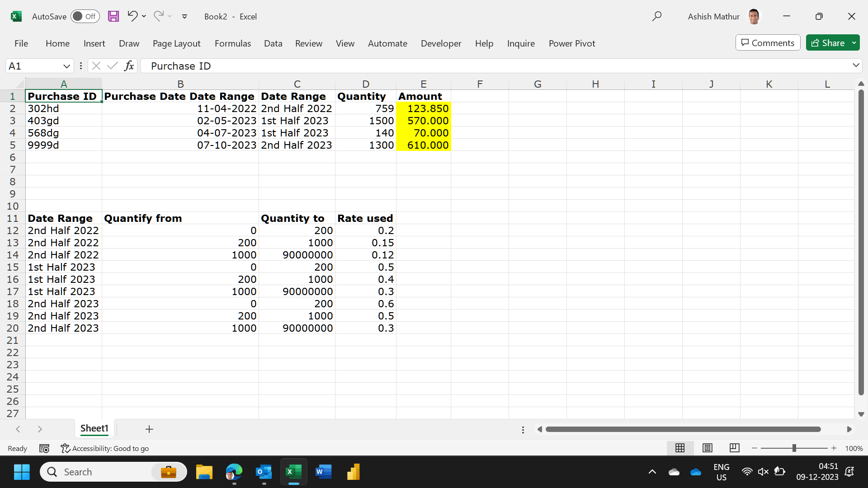Screen dimensions: 868x488
Task: Toggle AutoSave switch on
Action: point(85,16)
